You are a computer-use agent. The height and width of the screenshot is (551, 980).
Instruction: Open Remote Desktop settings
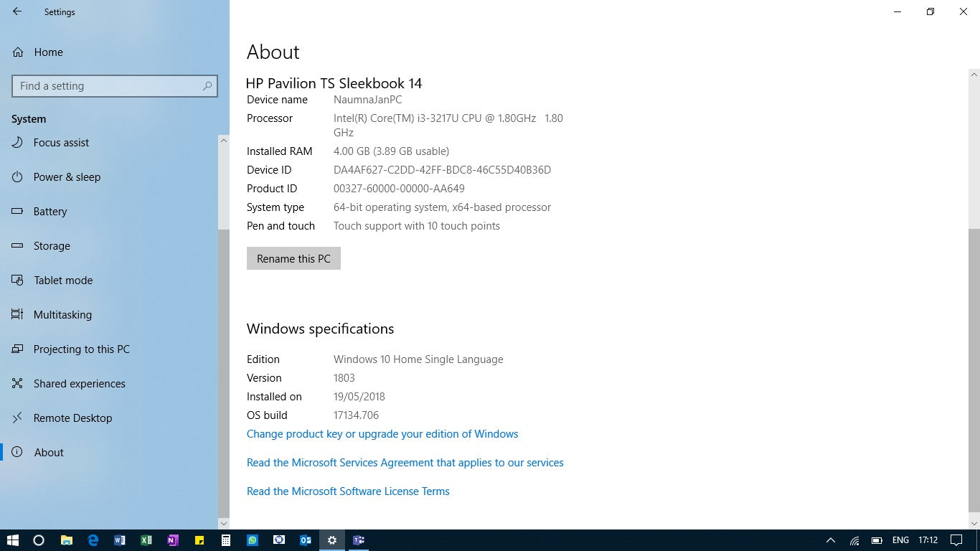tap(73, 418)
